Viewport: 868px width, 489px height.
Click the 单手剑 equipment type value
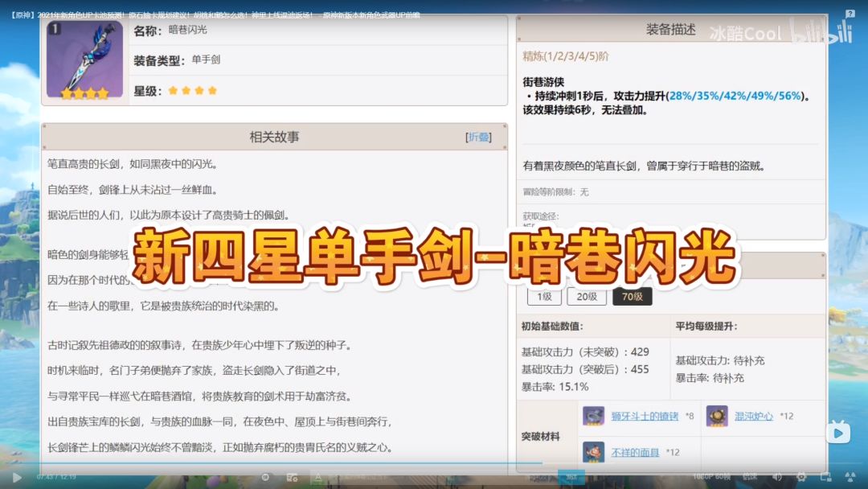coord(206,60)
